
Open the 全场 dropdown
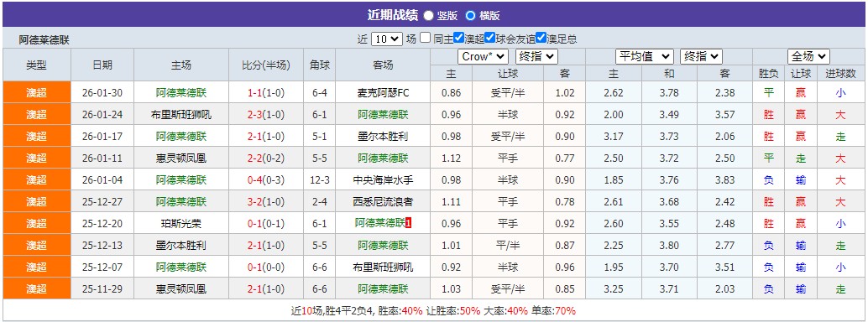click(x=808, y=56)
